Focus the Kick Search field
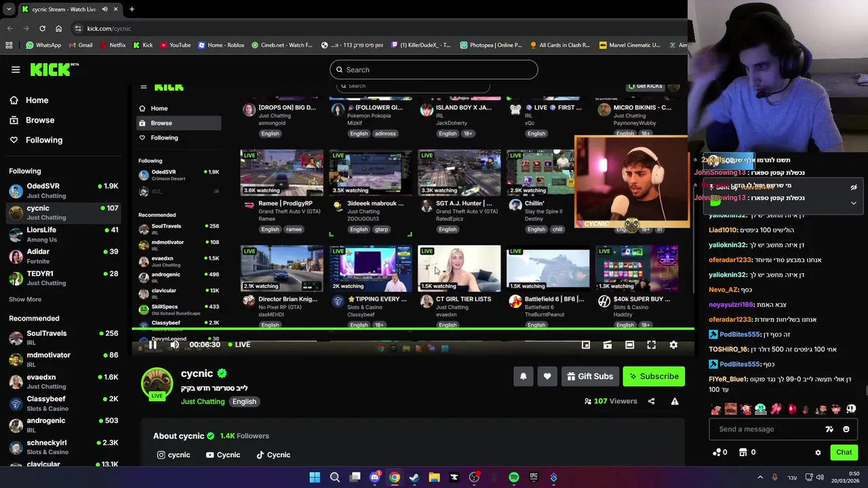The height and width of the screenshot is (488, 868). tap(434, 70)
